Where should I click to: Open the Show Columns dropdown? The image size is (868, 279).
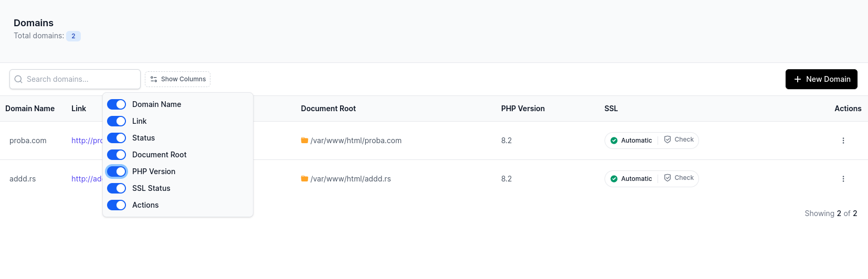coord(177,79)
